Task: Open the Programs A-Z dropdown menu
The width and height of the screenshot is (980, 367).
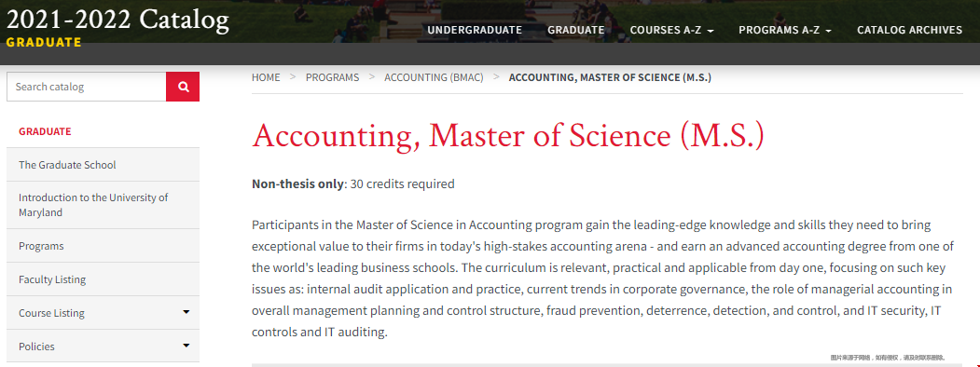Action: pos(785,30)
